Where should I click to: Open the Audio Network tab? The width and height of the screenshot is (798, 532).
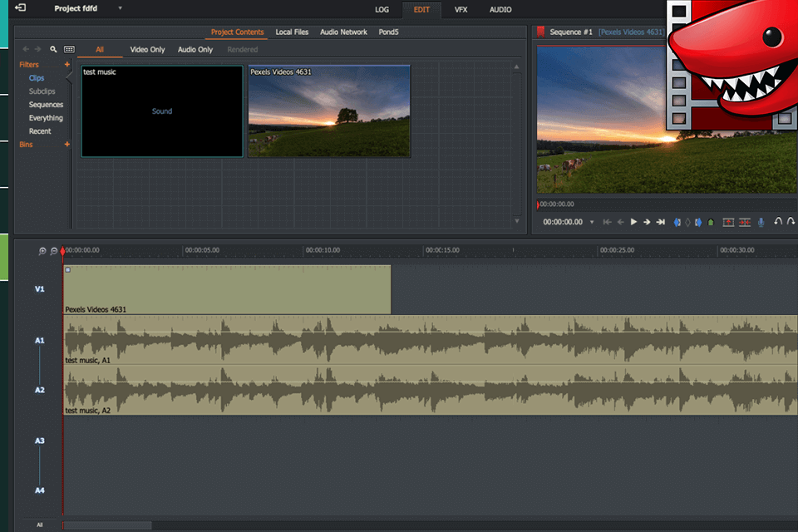[x=343, y=32]
